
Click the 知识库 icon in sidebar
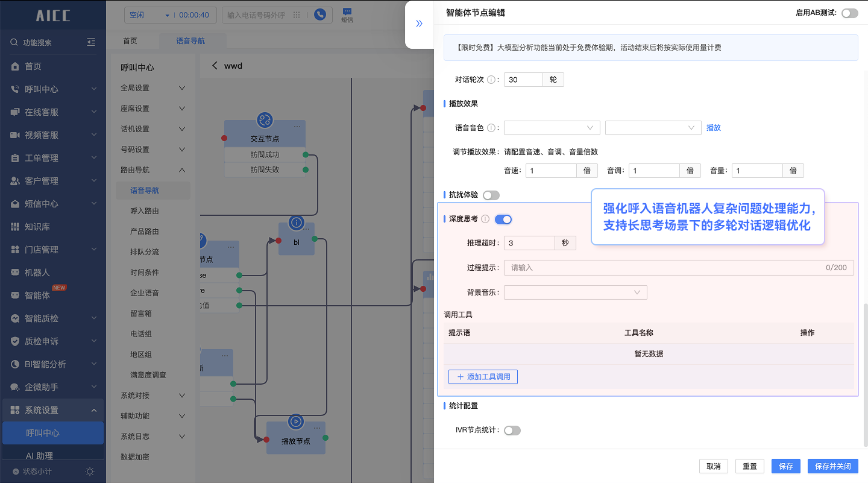(x=15, y=227)
